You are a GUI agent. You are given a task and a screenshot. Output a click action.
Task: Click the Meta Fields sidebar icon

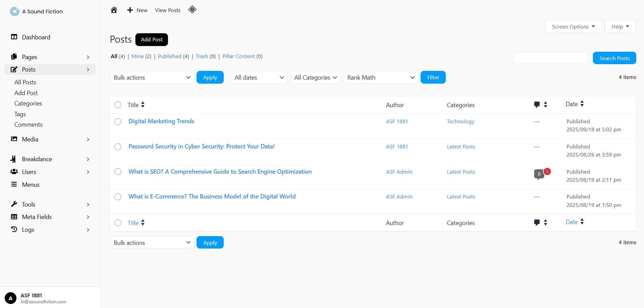coord(14,217)
